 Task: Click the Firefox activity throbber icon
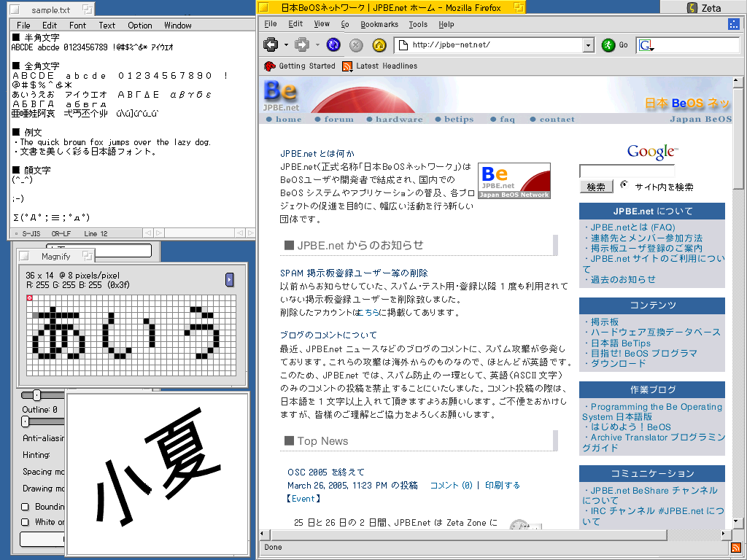[x=734, y=24]
